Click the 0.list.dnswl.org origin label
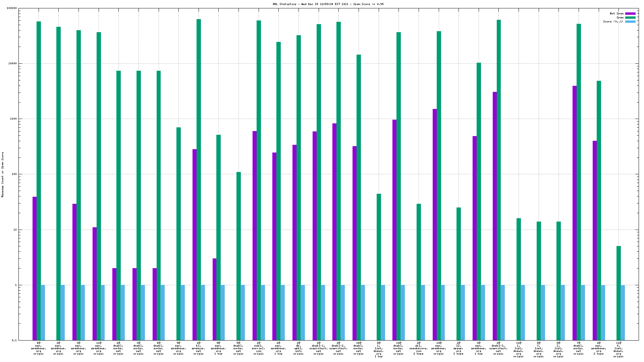The width and height of the screenshot is (644, 362). click(619, 350)
